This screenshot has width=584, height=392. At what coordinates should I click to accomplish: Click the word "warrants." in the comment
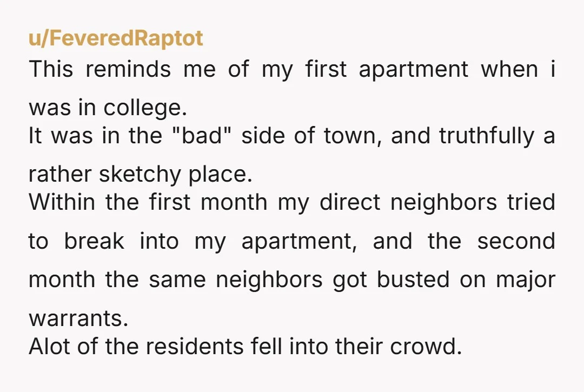[x=78, y=319]
